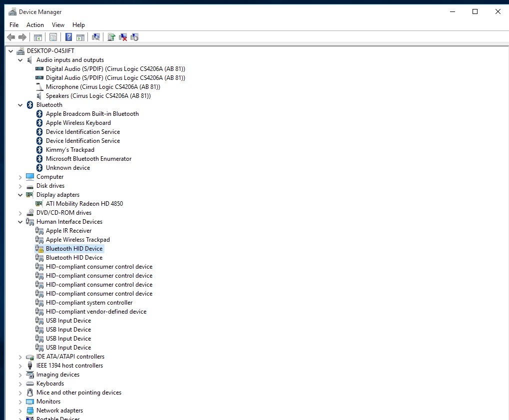Select Microsoft Bluetooth Enumerator
509x420 pixels.
click(88, 159)
